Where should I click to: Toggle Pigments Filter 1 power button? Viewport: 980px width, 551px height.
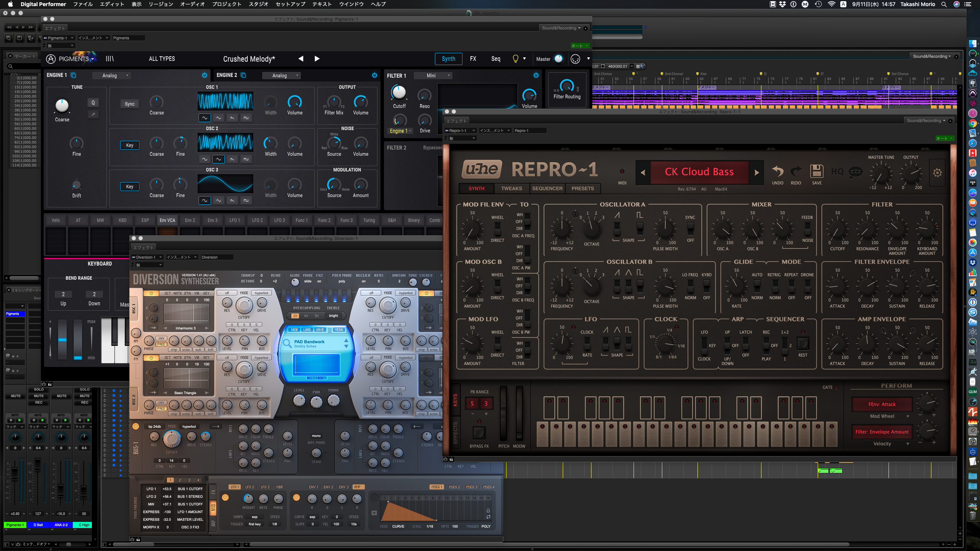click(x=536, y=75)
